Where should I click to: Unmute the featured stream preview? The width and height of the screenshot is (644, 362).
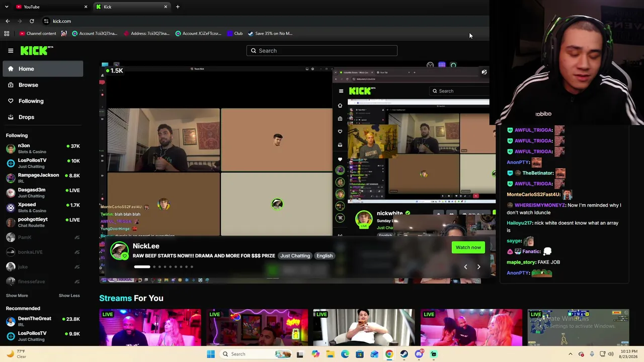point(484,72)
